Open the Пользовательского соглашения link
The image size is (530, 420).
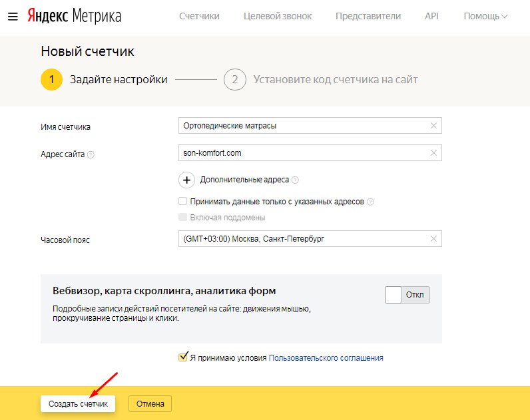pyautogui.click(x=326, y=357)
